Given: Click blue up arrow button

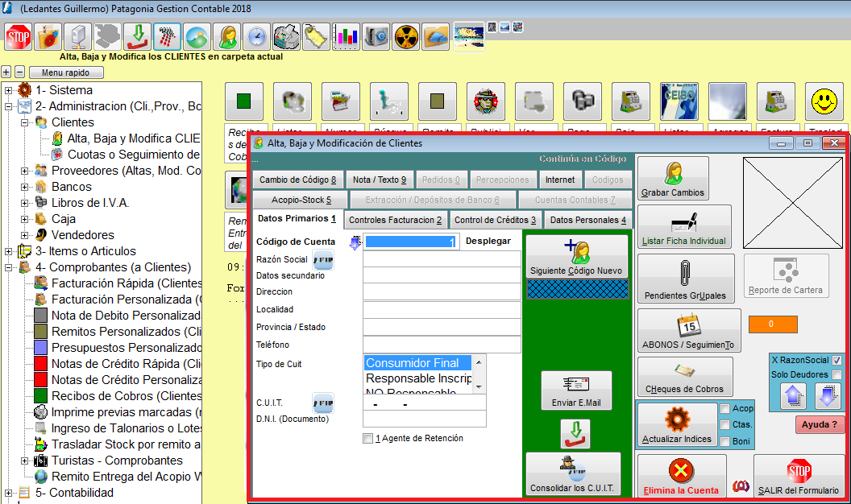Looking at the screenshot, I should tap(794, 395).
